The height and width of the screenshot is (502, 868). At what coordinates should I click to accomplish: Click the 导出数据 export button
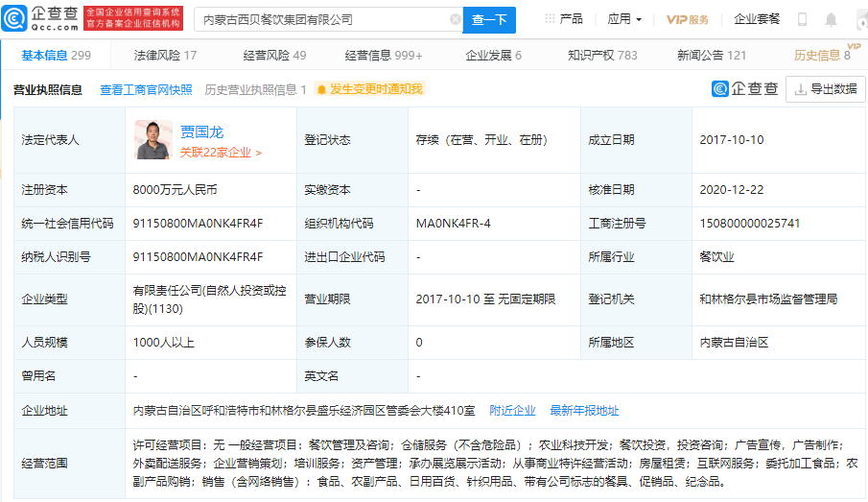tap(826, 89)
